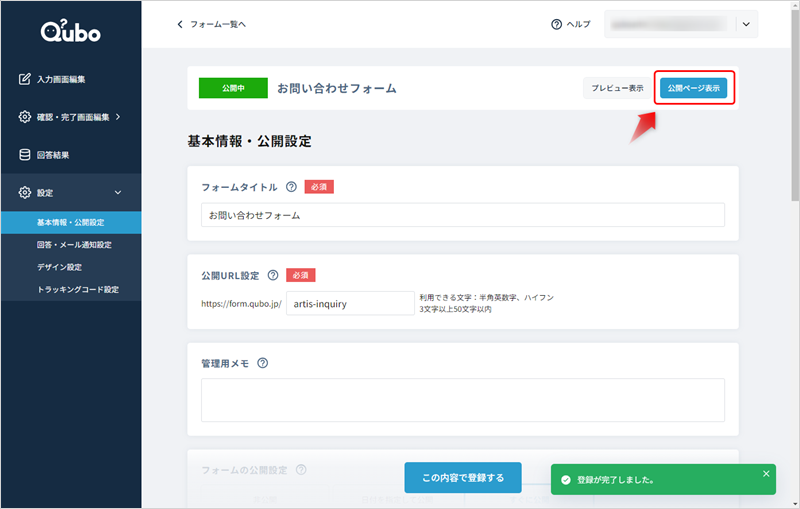Click the ヘルプ question mark icon

coord(557,24)
